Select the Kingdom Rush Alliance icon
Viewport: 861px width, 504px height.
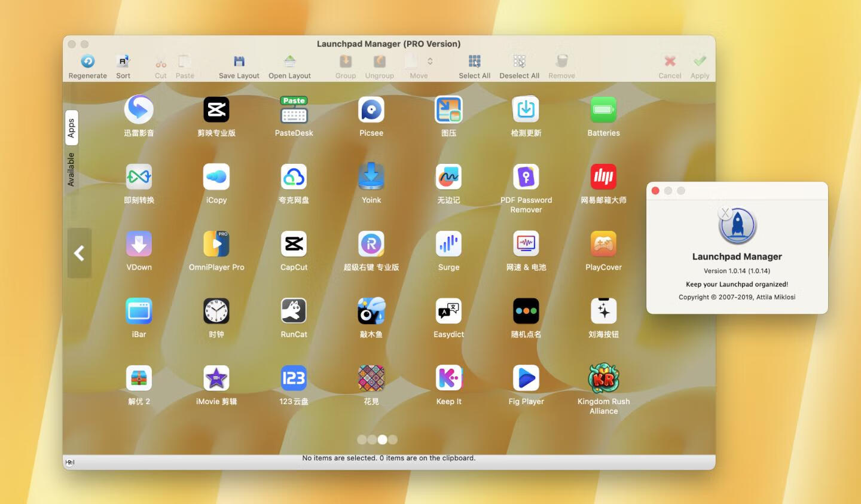(x=604, y=378)
